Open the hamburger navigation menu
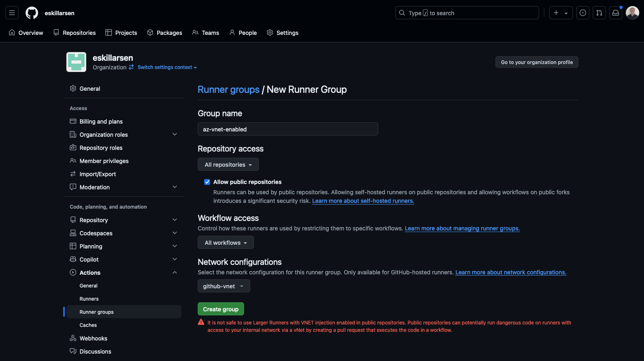The height and width of the screenshot is (361, 644). pos(12,13)
